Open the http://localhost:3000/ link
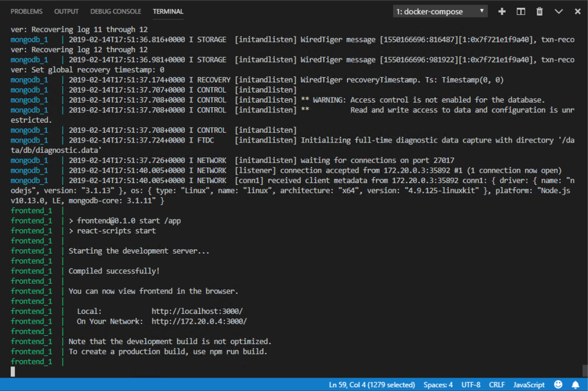The width and height of the screenshot is (588, 391). click(x=197, y=311)
